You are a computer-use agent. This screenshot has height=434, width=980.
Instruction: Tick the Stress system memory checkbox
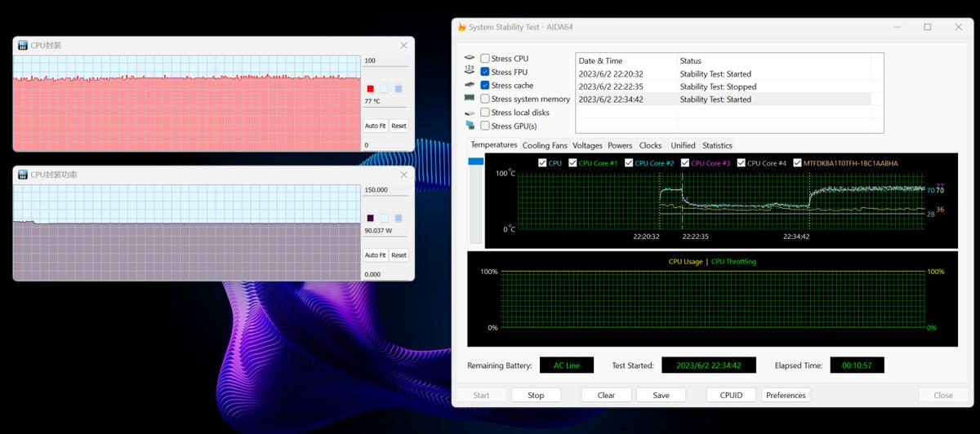(x=485, y=99)
